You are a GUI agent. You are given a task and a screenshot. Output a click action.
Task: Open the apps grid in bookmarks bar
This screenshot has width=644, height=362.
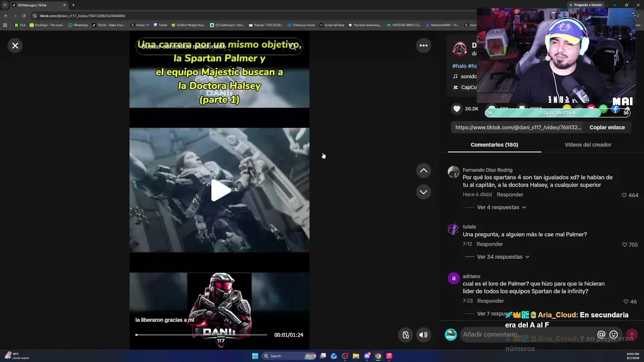click(x=5, y=25)
